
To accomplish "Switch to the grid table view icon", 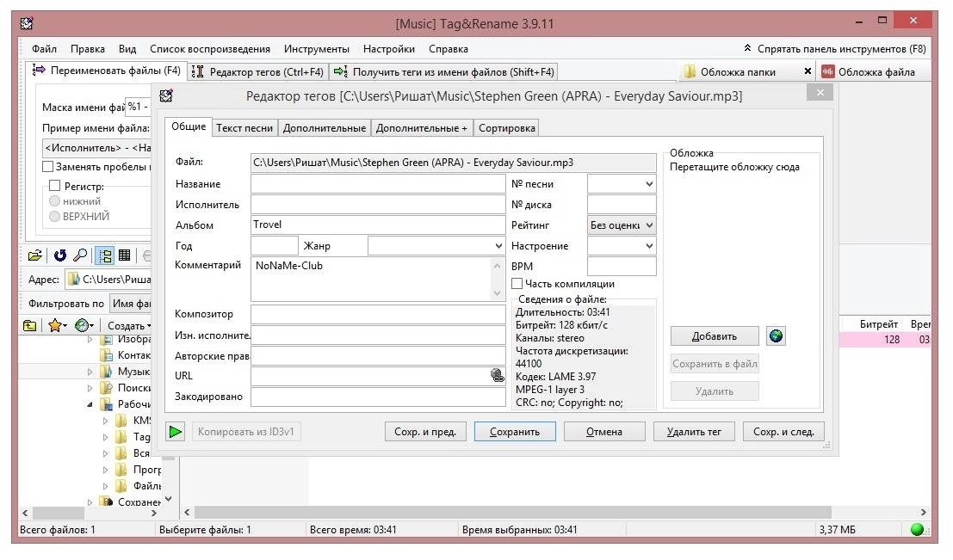I will (125, 255).
